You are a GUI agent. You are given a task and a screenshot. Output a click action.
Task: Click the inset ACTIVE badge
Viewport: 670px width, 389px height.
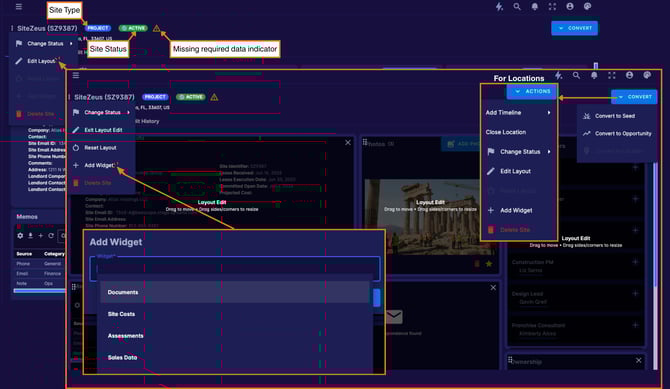click(191, 97)
